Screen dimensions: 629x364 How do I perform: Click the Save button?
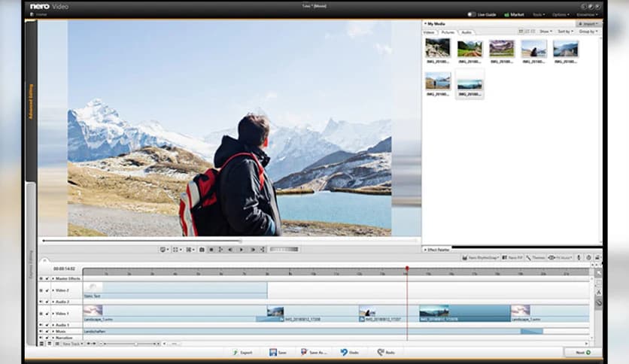[278, 353]
